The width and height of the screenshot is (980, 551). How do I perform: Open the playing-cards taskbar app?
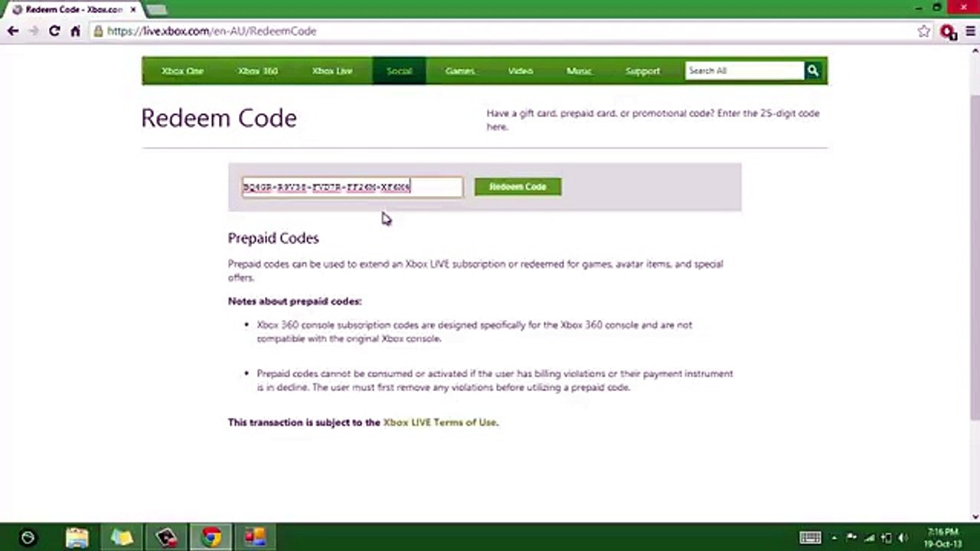pos(166,537)
